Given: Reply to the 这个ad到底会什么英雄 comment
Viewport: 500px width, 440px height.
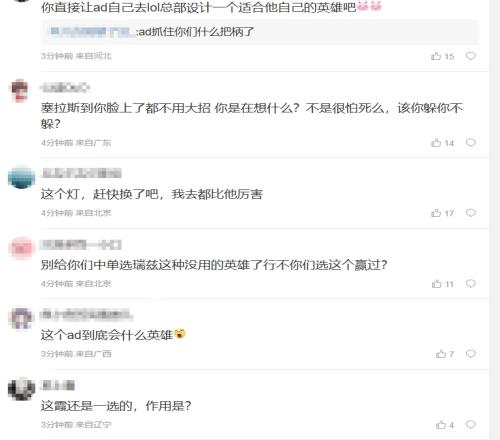Looking at the screenshot, I should tap(471, 354).
